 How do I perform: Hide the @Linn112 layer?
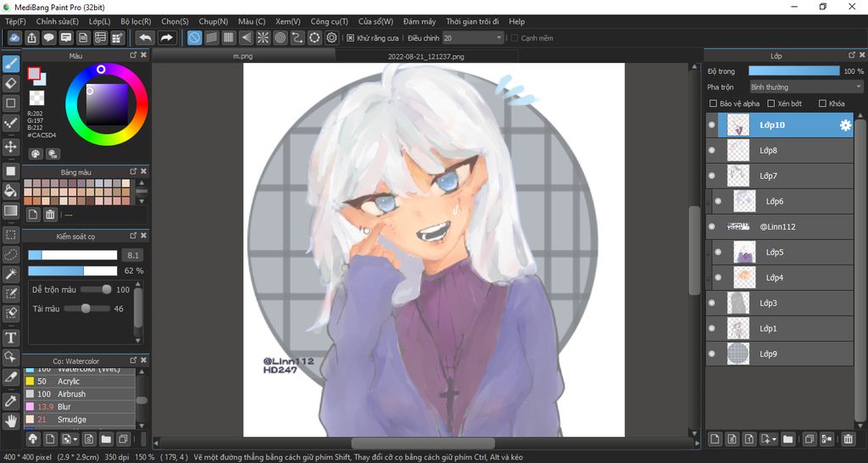tap(712, 226)
